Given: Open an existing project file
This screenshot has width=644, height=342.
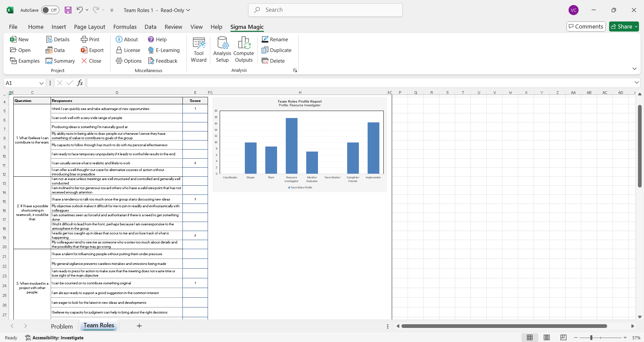Looking at the screenshot, I should click(x=20, y=50).
